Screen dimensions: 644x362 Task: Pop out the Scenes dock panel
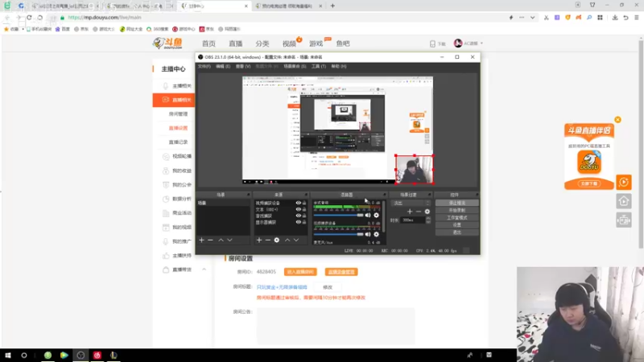click(x=249, y=195)
